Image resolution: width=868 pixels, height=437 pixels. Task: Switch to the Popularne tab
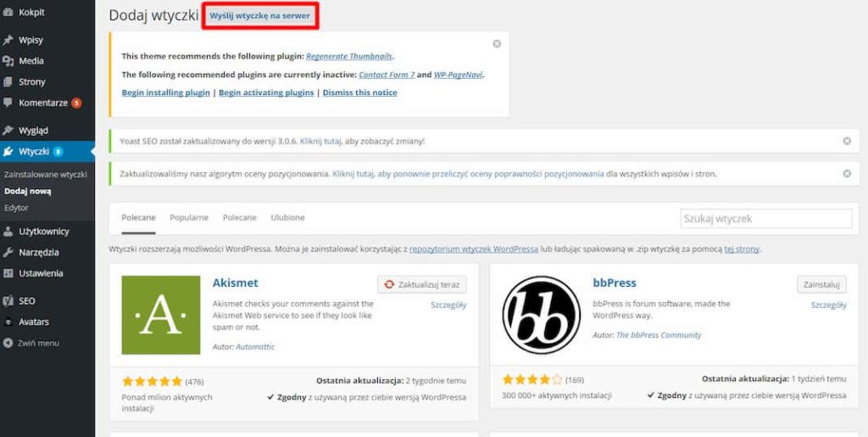pyautogui.click(x=188, y=217)
